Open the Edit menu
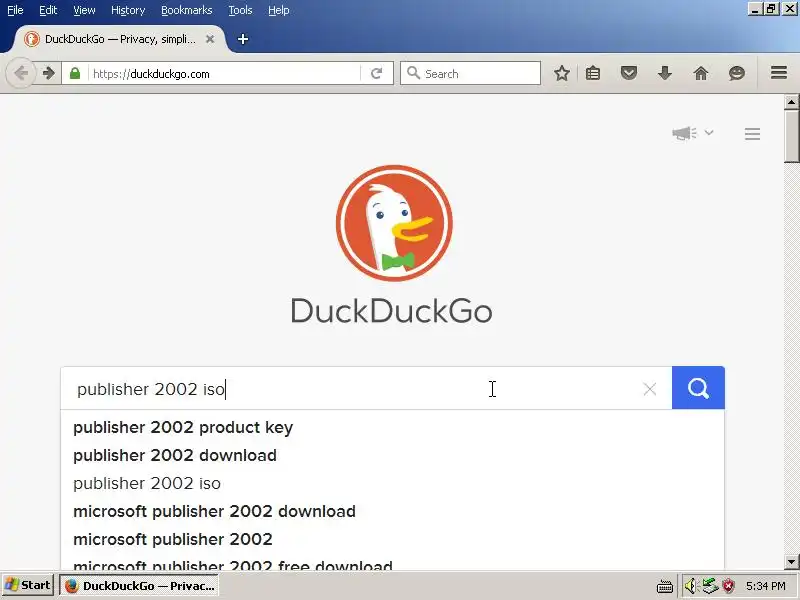 click(x=48, y=10)
